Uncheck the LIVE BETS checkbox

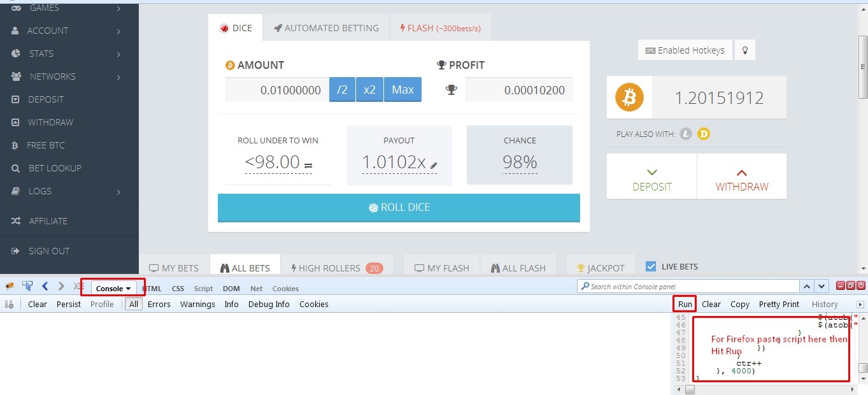[x=652, y=266]
